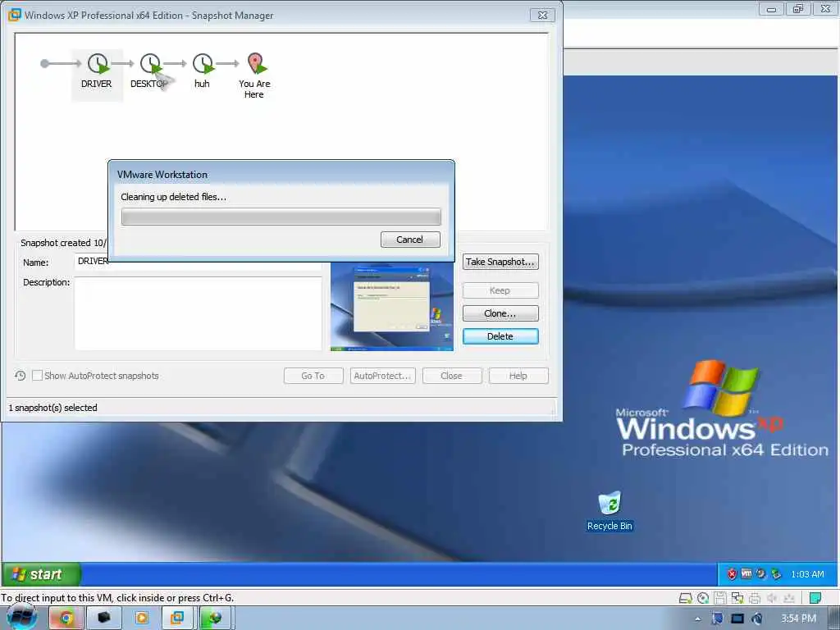Viewport: 840px width, 630px height.
Task: Click the Keep button
Action: (500, 290)
